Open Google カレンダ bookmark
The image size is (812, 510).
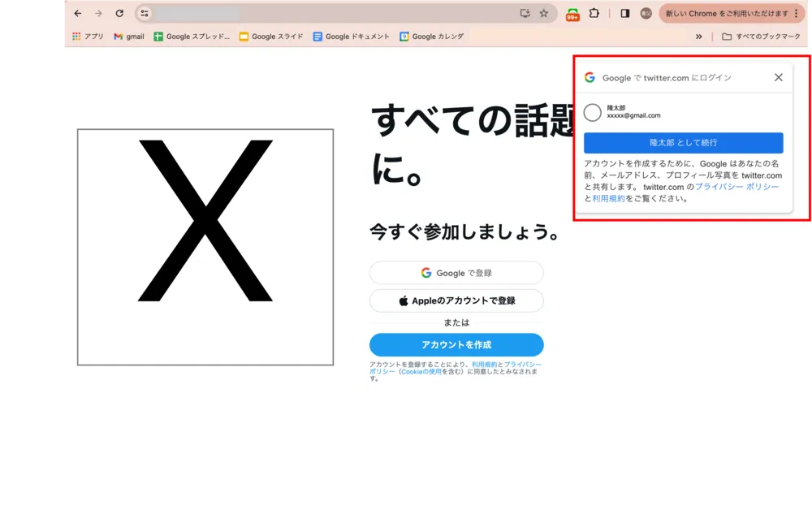[x=431, y=37]
